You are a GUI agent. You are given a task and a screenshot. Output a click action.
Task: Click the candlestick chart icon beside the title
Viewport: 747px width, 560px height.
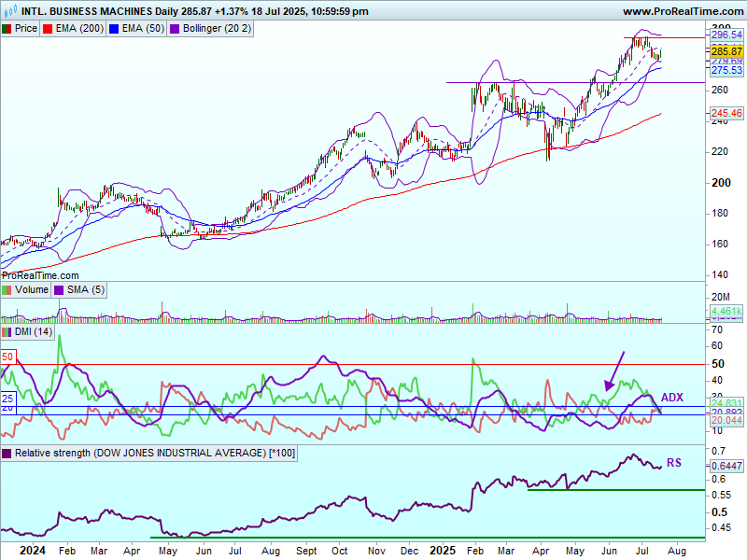pyautogui.click(x=10, y=10)
